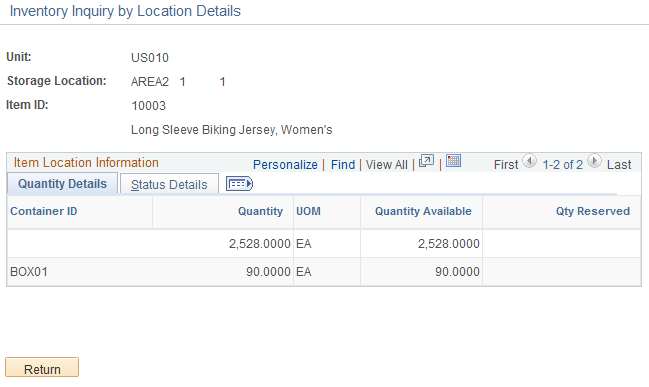649x387 pixels.
Task: Sort by Container ID column header
Action: [x=43, y=212]
